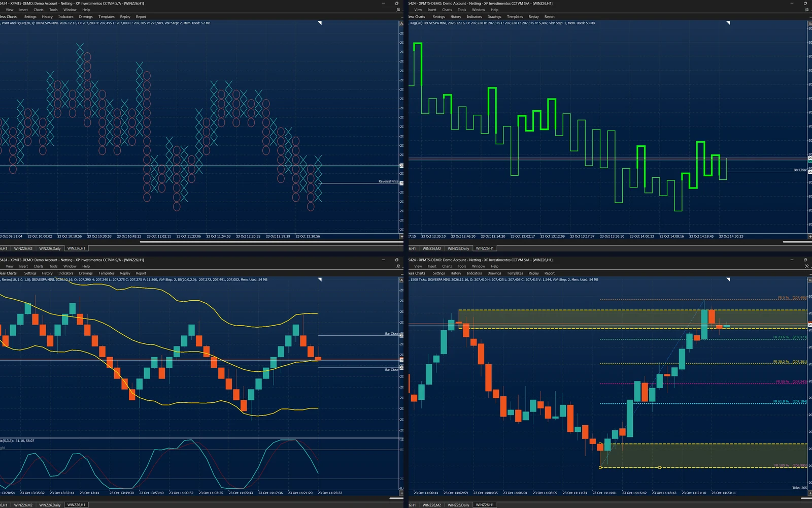Click pin icon below restore button in 1500 Ticks window

click(806, 266)
